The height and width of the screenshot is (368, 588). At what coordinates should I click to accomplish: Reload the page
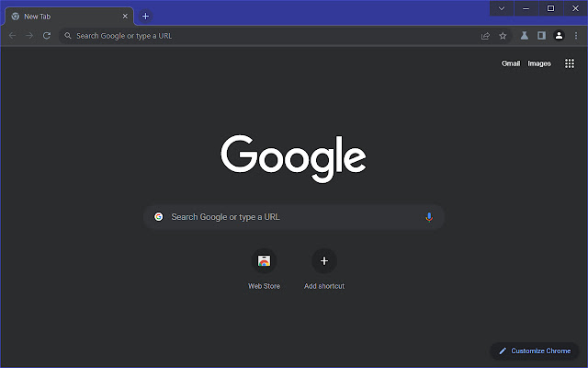point(47,36)
